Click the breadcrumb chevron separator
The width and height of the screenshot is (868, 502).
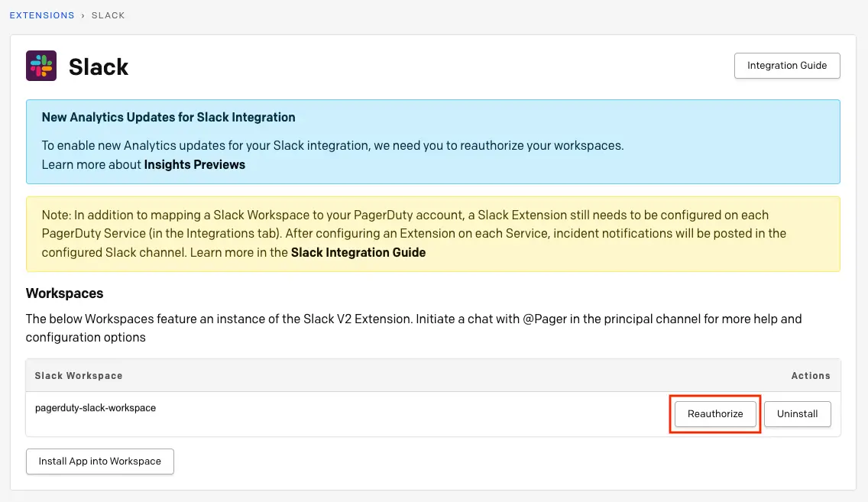[83, 15]
